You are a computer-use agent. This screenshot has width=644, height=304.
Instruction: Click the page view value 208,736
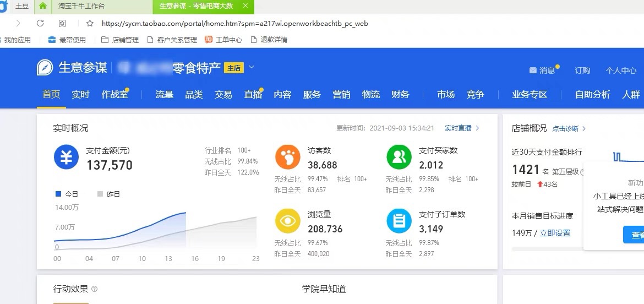(x=325, y=229)
